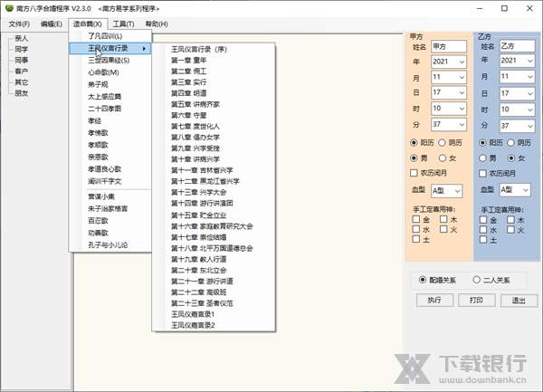
Task: Select 同学 in the left tree
Action: click(21, 49)
